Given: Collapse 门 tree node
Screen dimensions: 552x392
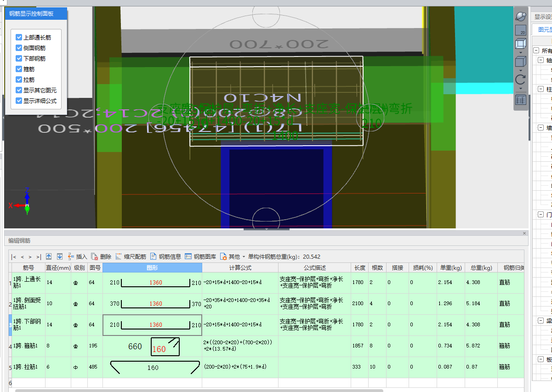Looking at the screenshot, I should tap(541, 215).
